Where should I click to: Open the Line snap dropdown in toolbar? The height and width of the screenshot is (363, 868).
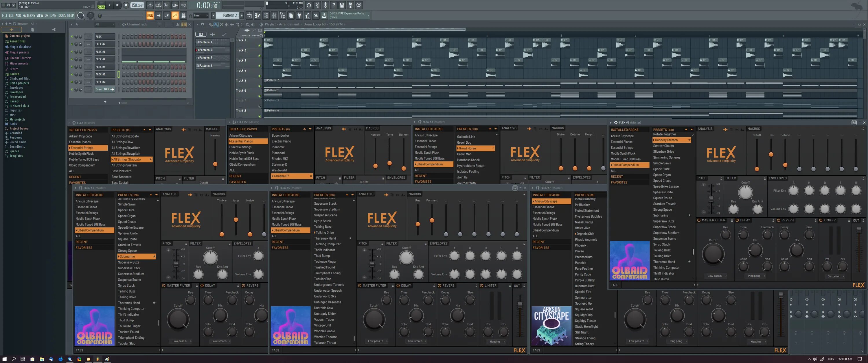click(201, 16)
